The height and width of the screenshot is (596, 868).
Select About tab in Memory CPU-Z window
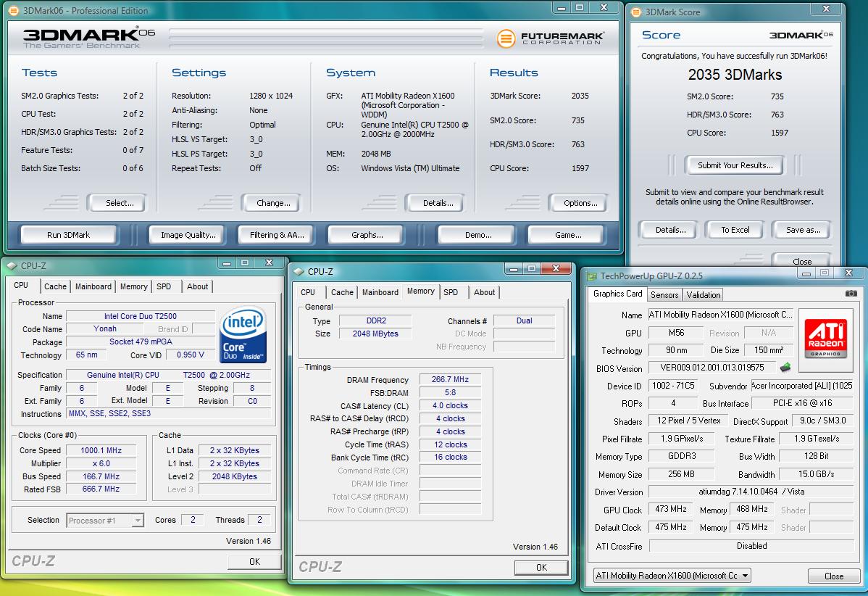point(485,292)
